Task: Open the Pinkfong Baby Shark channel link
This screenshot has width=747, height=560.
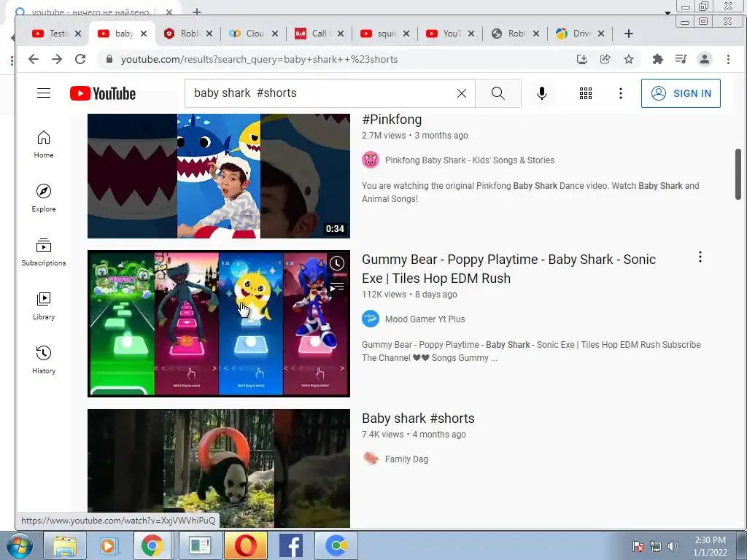Action: 469,160
